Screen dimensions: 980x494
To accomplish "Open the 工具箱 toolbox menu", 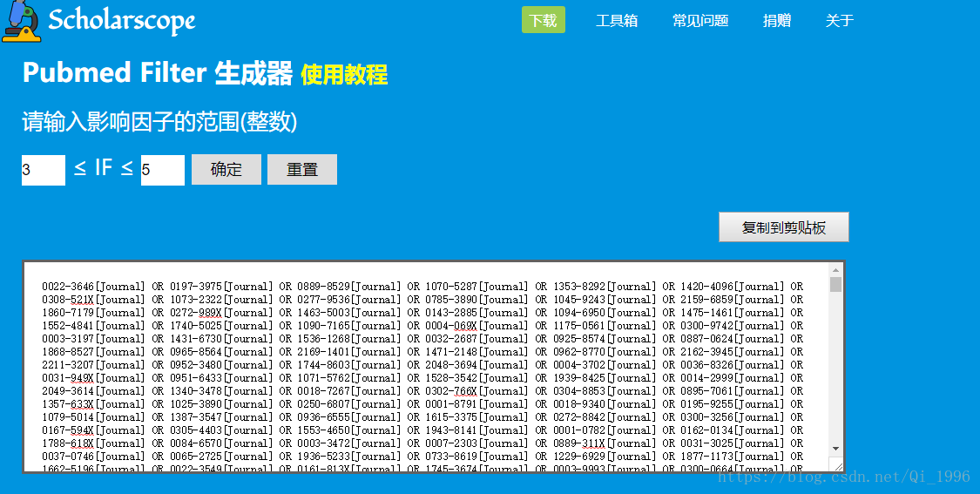I will coord(616,21).
